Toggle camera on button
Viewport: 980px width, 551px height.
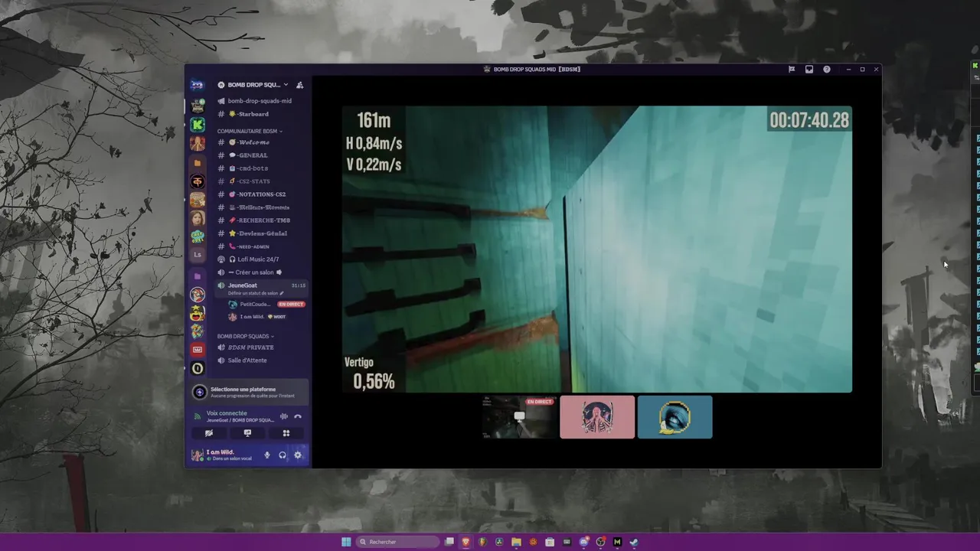(208, 433)
